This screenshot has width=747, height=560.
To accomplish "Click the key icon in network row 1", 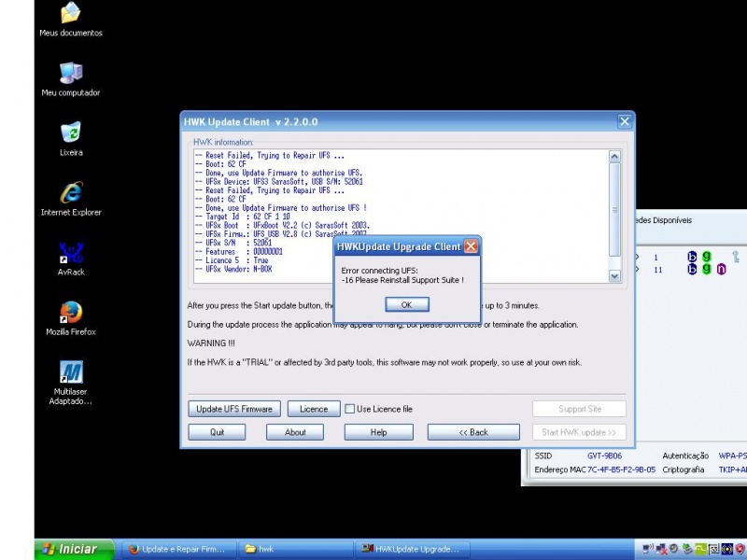I will [x=736, y=257].
